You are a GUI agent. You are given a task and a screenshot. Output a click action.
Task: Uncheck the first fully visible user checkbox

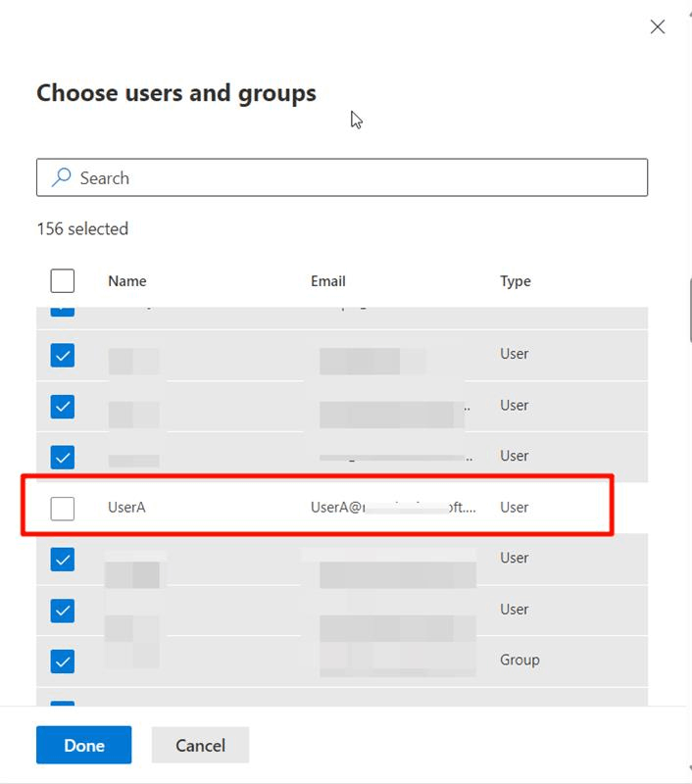(x=63, y=355)
